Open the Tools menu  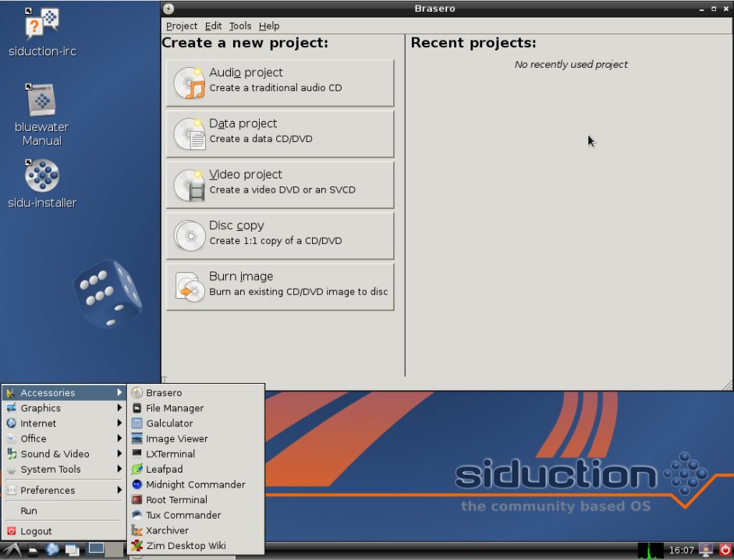(x=240, y=27)
